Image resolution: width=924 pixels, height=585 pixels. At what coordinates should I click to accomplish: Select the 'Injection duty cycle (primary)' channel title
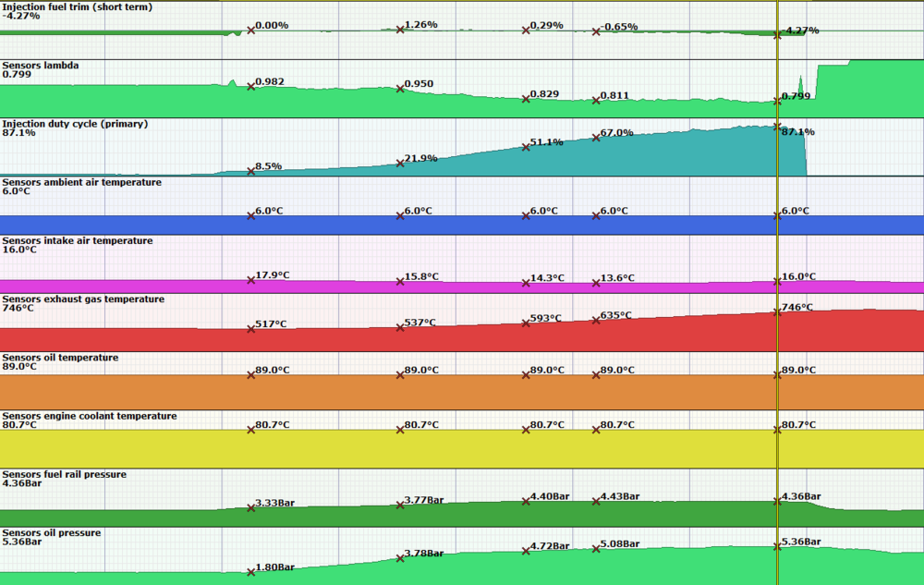click(75, 124)
